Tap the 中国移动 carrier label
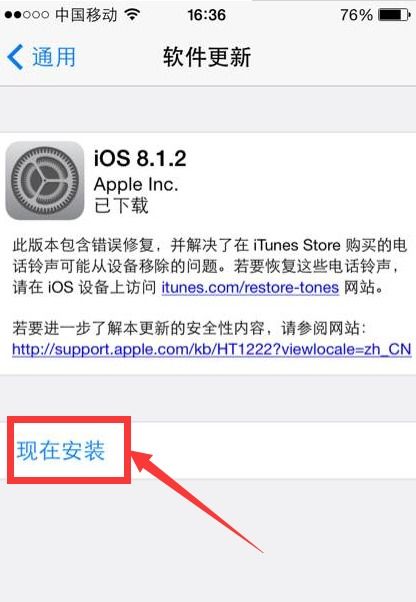 pyautogui.click(x=86, y=15)
